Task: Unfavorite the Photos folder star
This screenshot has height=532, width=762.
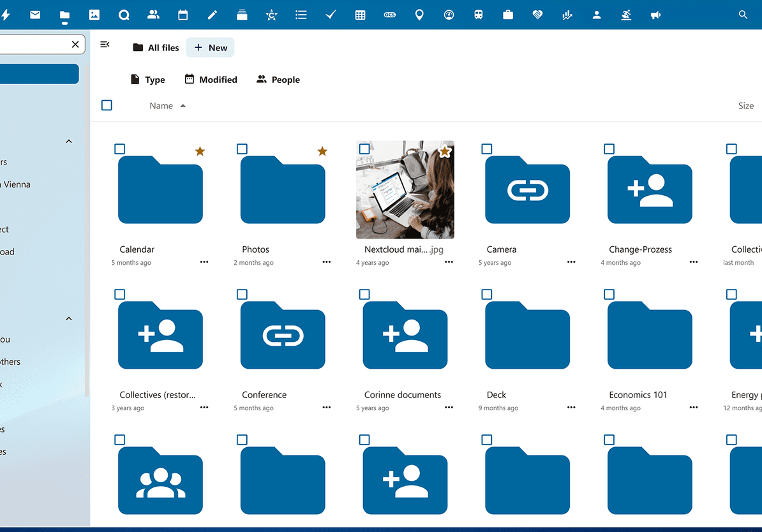Action: point(322,151)
